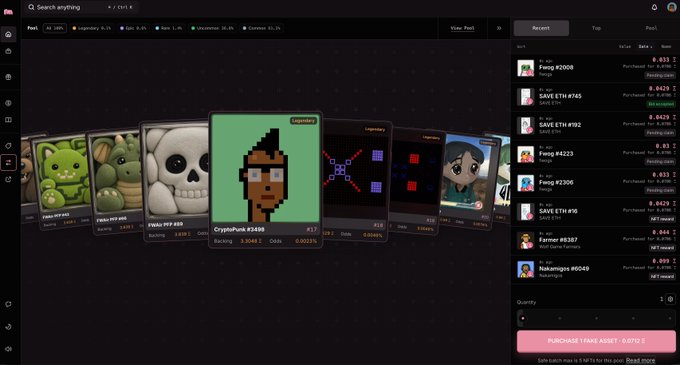Open the View Pool link
Viewport: 680px width, 365px height.
coord(462,28)
